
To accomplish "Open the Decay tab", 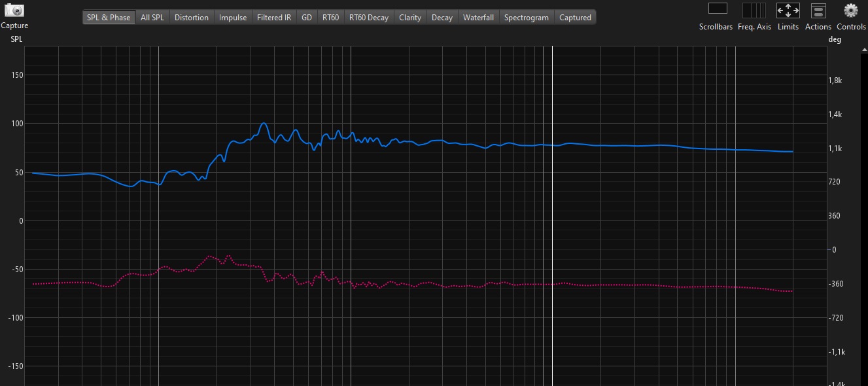I will coord(442,18).
